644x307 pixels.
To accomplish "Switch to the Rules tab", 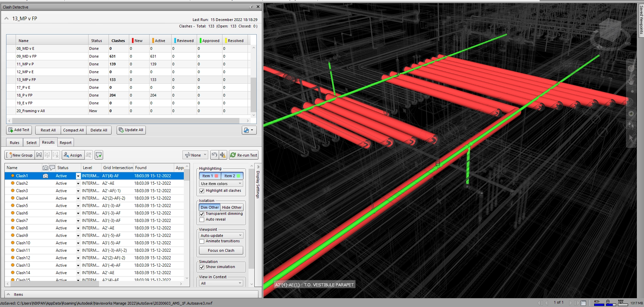I will (15, 143).
